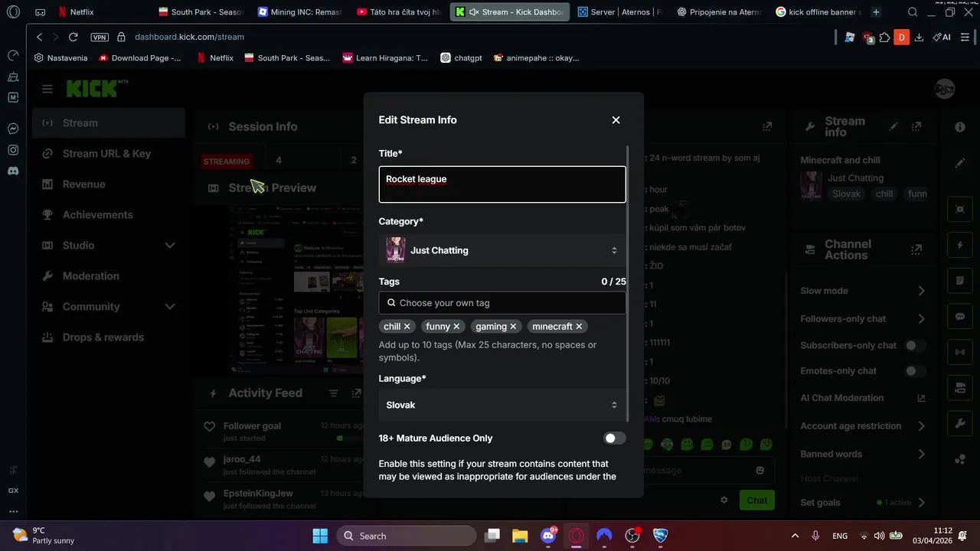Toggle 18+ Mature Audience Only switch
980x551 pixels.
tap(615, 439)
